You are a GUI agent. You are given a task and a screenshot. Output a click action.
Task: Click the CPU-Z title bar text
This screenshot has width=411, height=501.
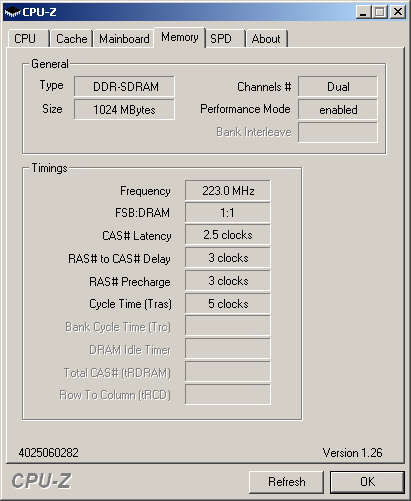pyautogui.click(x=39, y=12)
